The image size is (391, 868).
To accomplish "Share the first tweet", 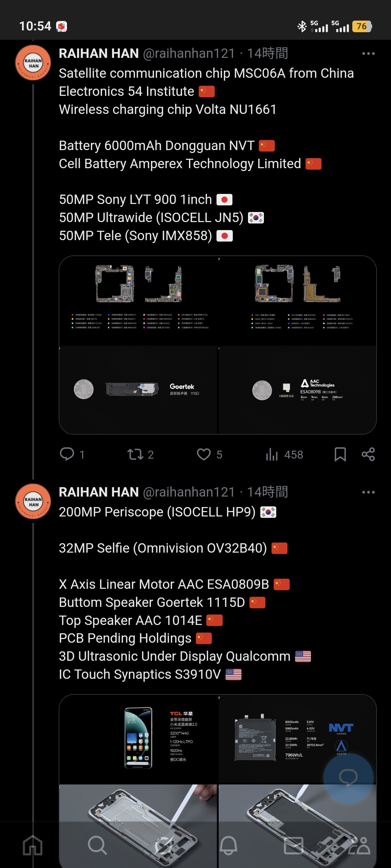I will pyautogui.click(x=368, y=454).
